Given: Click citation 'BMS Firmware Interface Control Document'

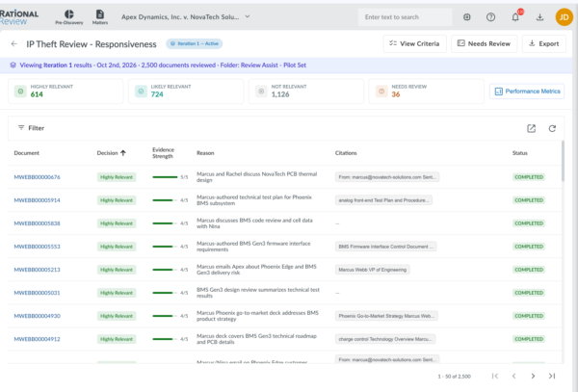Looking at the screenshot, I should [x=385, y=247].
